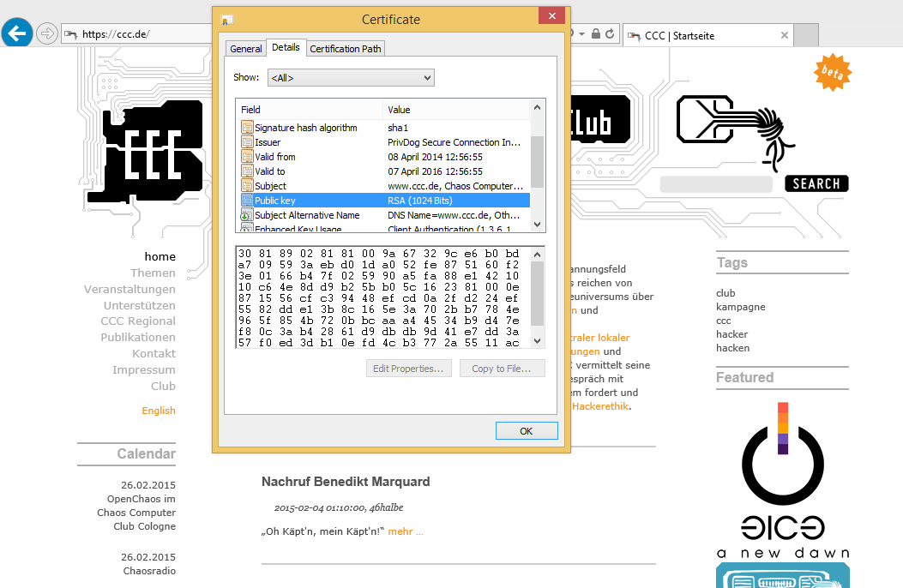
Task: Click the English language link
Action: (x=159, y=411)
